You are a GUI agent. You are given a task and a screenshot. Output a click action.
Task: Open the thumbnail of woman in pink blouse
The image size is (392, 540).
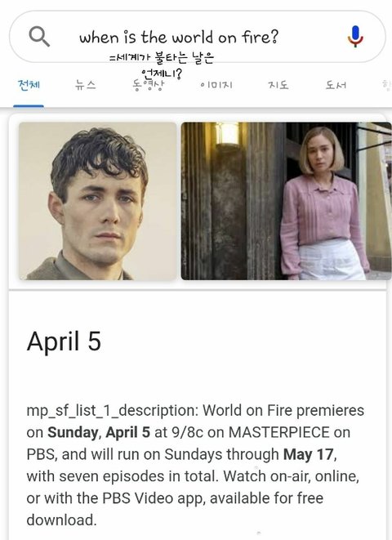(x=287, y=201)
